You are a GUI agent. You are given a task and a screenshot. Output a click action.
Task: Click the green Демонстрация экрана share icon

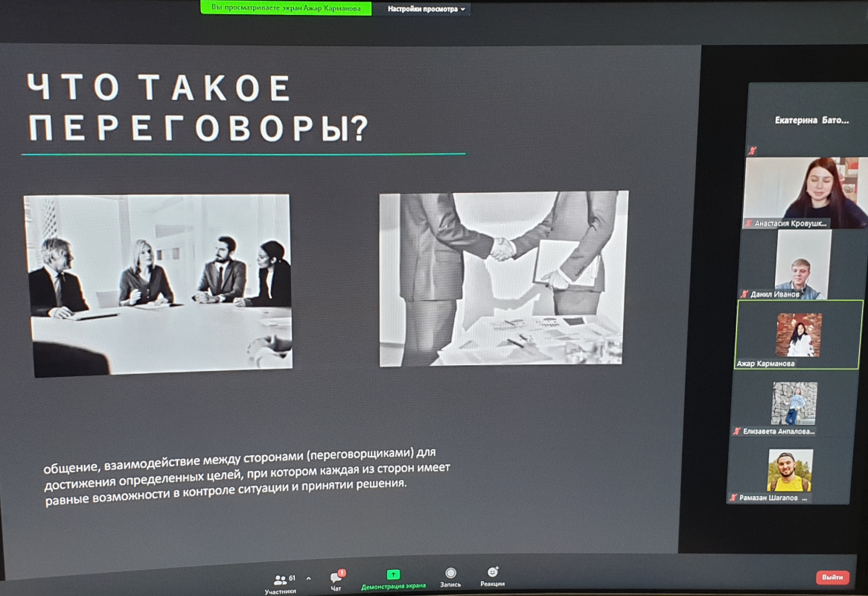click(393, 575)
